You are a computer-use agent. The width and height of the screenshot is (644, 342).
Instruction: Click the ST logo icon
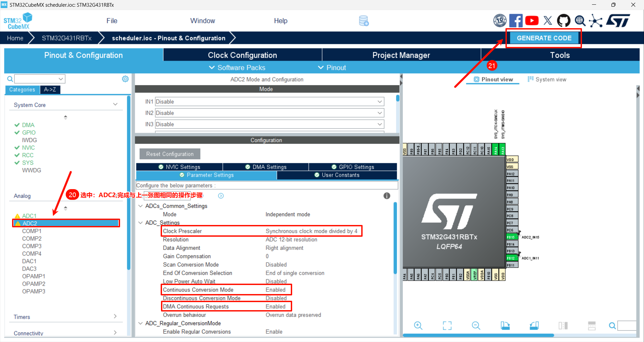[618, 21]
